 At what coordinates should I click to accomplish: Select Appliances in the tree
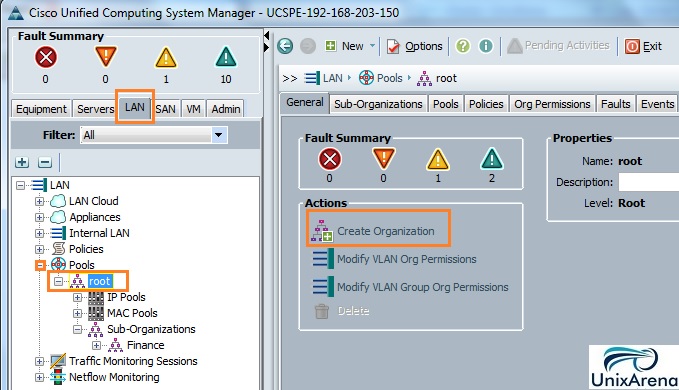point(95,217)
